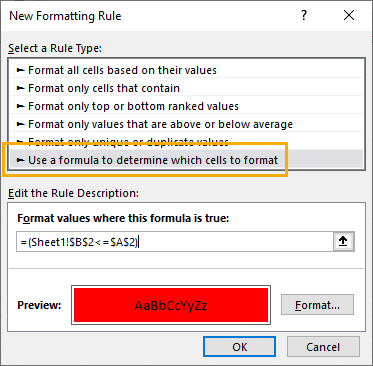Click the question mark help icon

tap(304, 15)
